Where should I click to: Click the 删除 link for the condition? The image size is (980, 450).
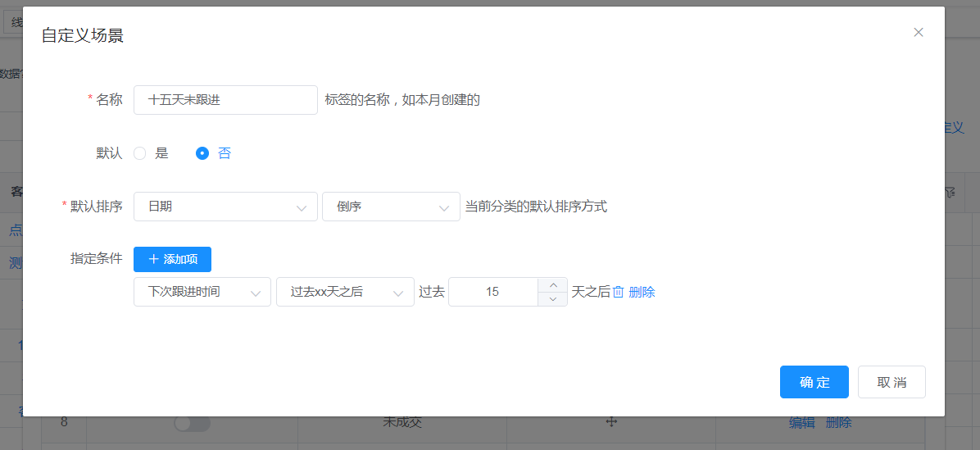tap(642, 292)
